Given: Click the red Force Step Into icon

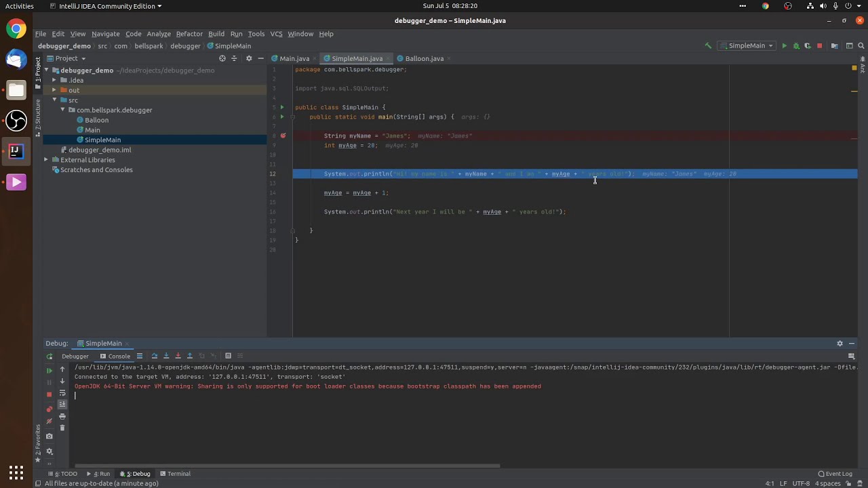Looking at the screenshot, I should pos(178,356).
